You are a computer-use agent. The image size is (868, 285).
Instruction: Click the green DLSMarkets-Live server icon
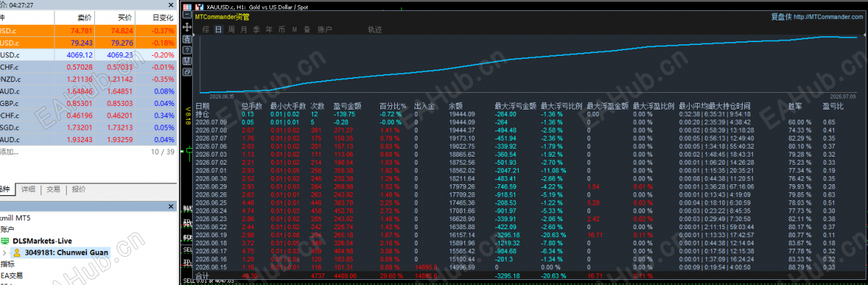[x=5, y=241]
